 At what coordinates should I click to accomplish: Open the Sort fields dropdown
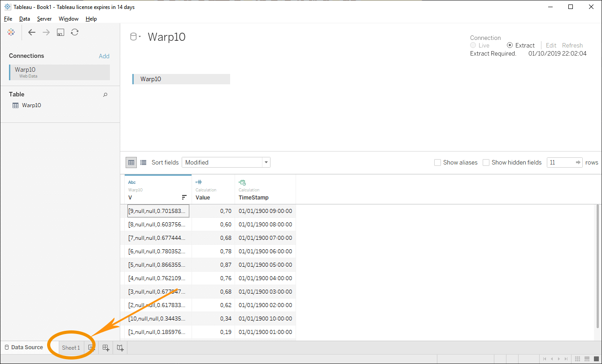coord(266,162)
